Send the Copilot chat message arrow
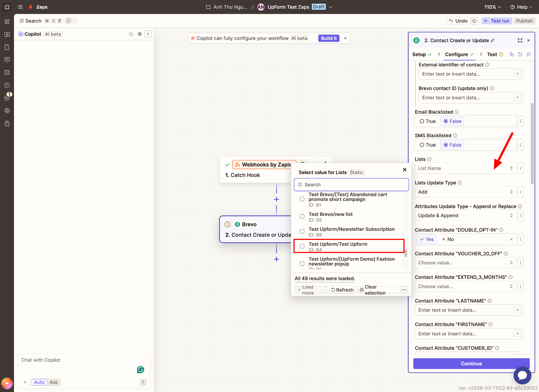The width and height of the screenshot is (539, 392). (x=143, y=382)
